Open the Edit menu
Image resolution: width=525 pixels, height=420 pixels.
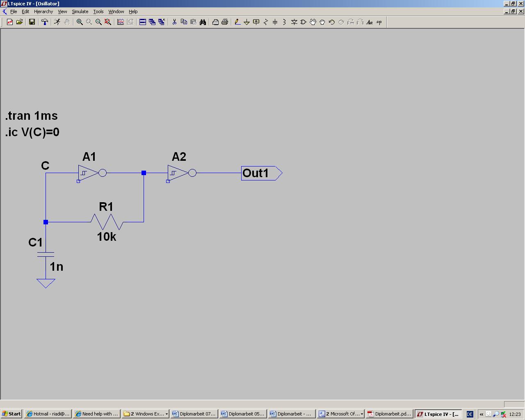tap(25, 11)
